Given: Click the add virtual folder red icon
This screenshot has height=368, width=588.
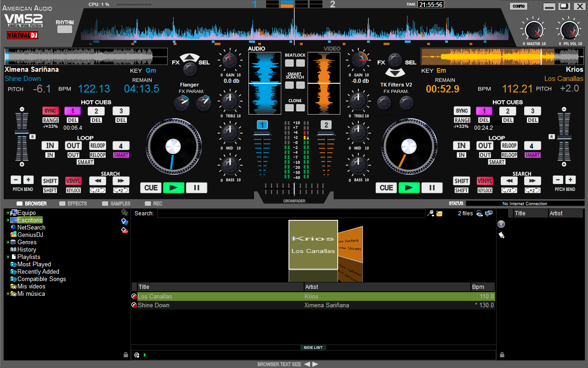Looking at the screenshot, I should point(124,230).
